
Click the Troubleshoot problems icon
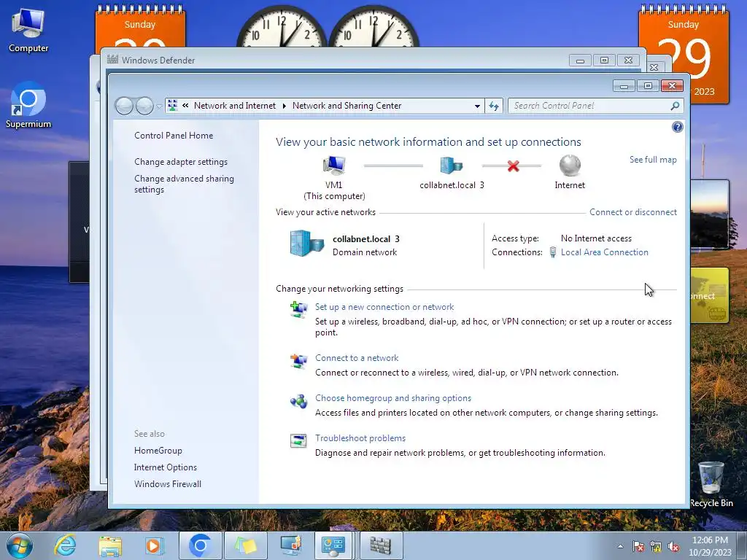[298, 441]
